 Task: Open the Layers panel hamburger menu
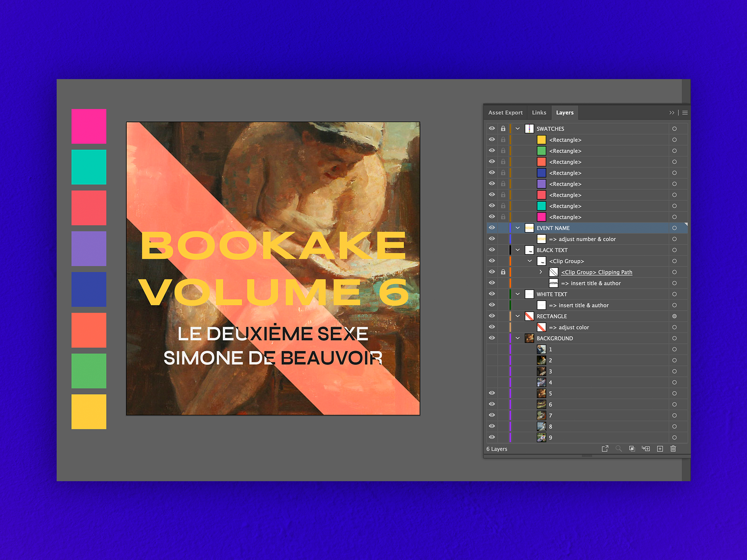point(685,113)
